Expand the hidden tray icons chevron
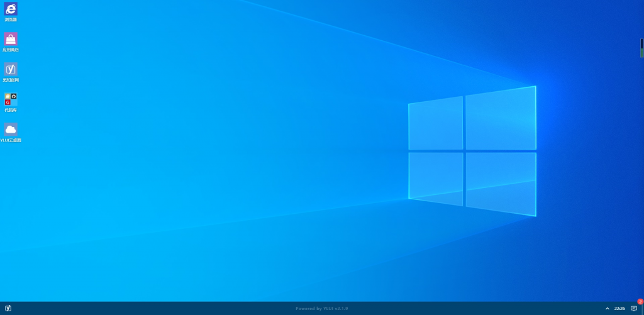This screenshot has width=644, height=315. [x=608, y=309]
